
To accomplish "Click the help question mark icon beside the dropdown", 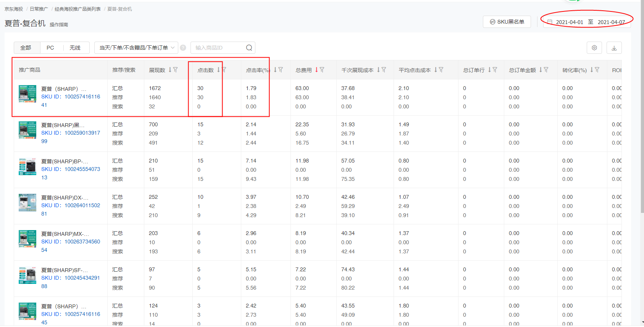I will point(183,48).
